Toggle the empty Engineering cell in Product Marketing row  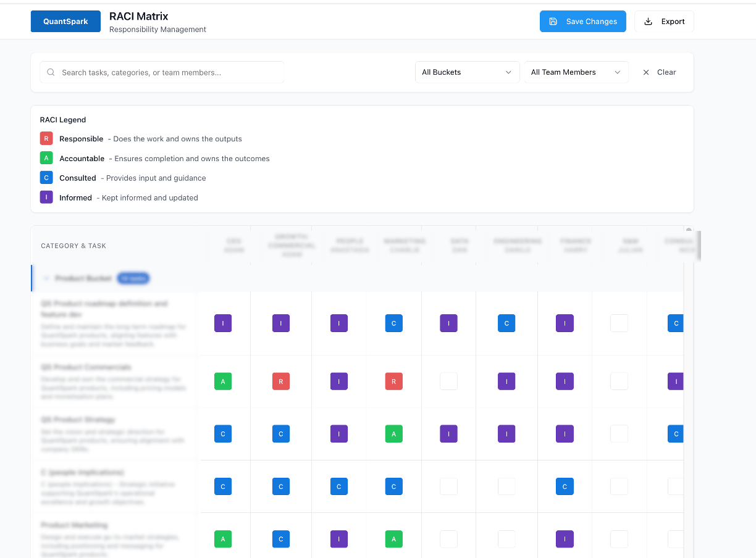(x=506, y=539)
